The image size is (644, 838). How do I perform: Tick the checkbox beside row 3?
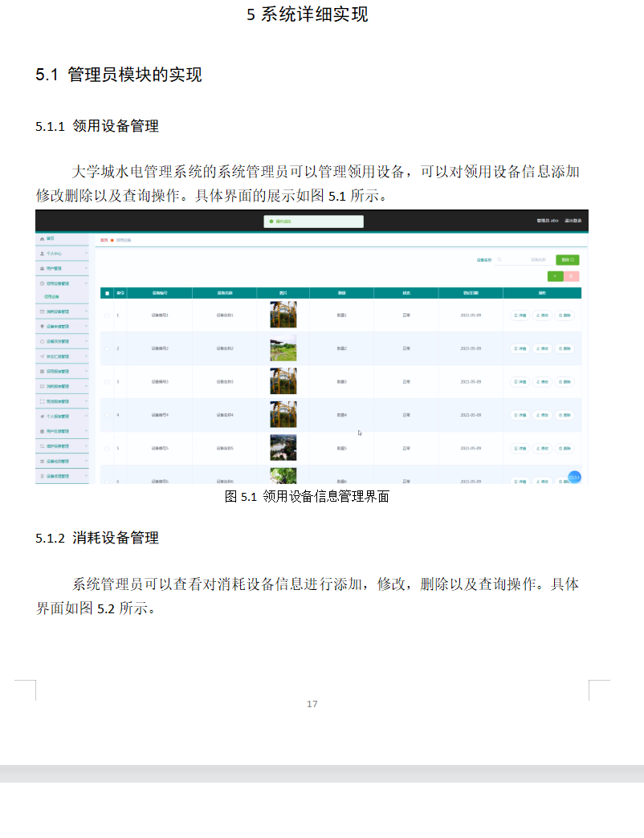pos(107,382)
